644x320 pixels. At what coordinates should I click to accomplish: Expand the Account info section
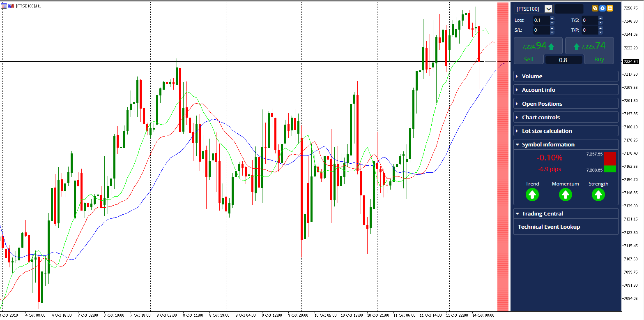[x=566, y=90]
